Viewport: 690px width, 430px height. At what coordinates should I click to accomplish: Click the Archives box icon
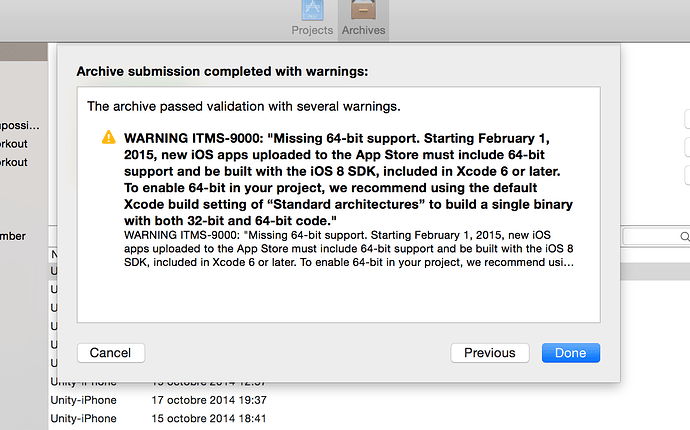363,12
